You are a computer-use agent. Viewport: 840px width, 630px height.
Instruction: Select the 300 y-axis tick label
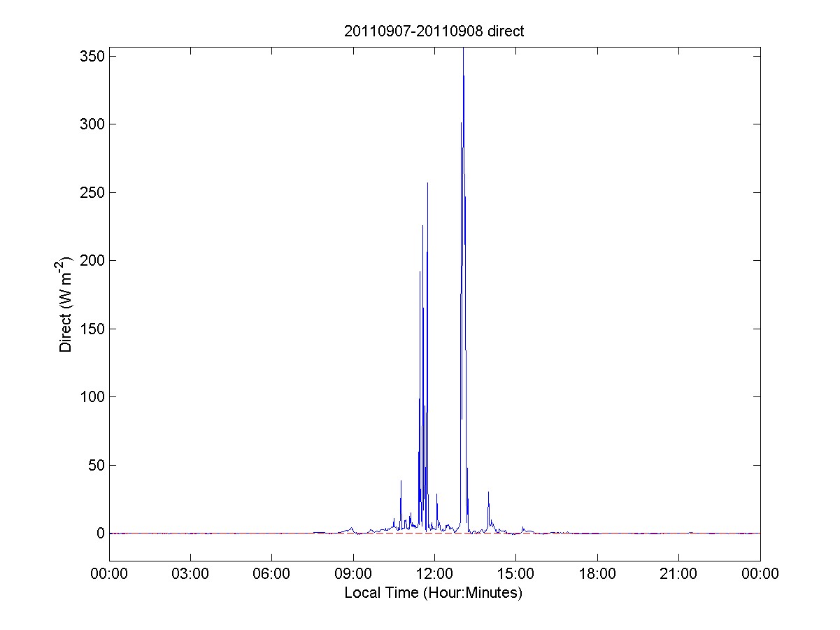pyautogui.click(x=92, y=124)
